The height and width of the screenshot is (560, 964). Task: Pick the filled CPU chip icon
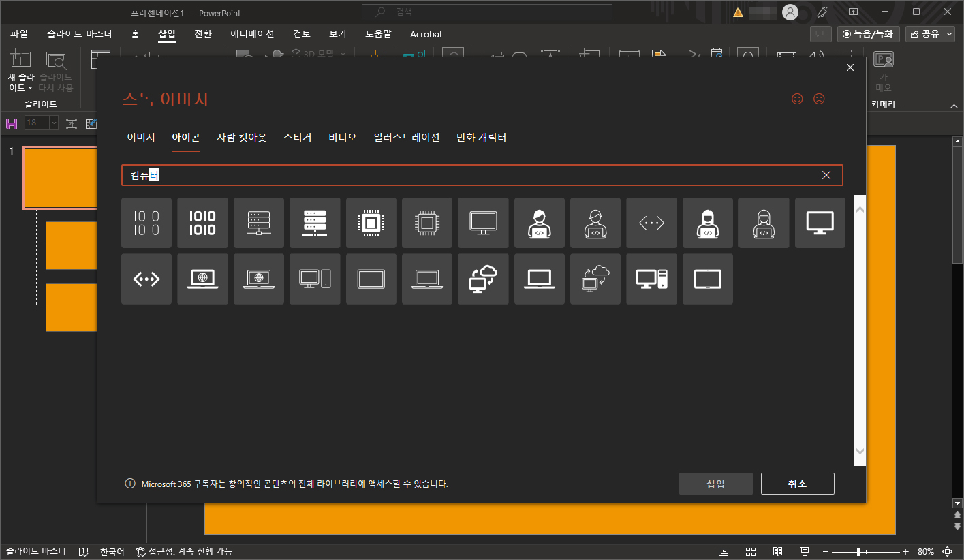point(371,223)
